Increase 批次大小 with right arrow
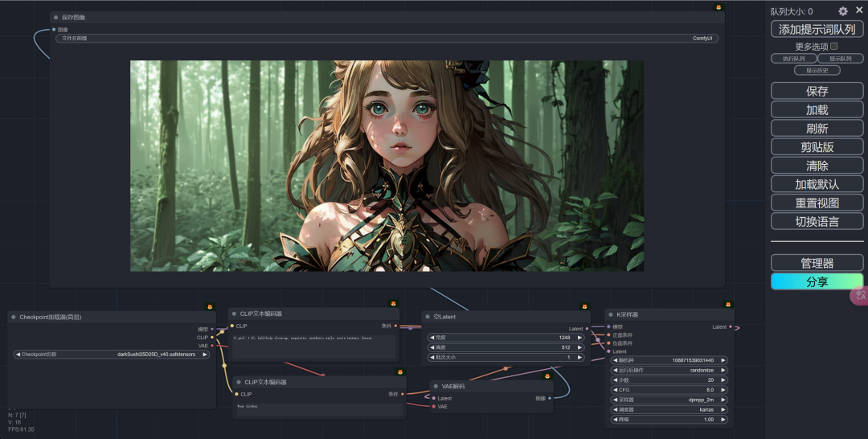Image resolution: width=868 pixels, height=439 pixels. coord(579,357)
